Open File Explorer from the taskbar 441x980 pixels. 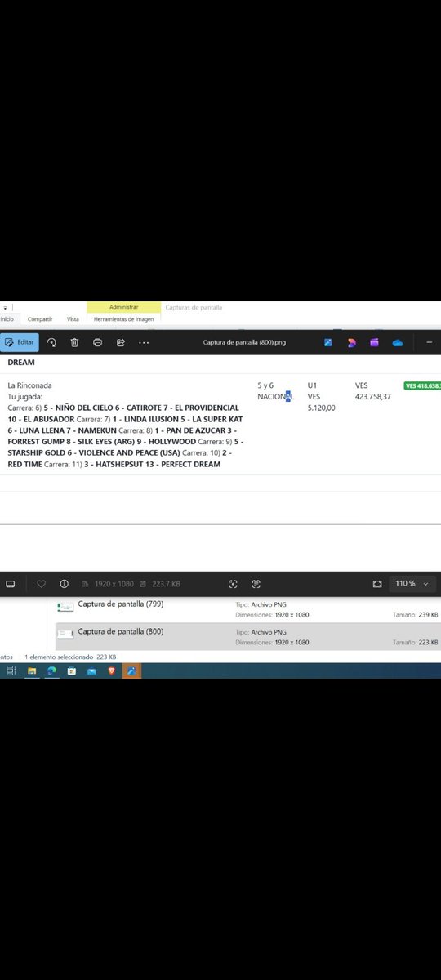[x=32, y=670]
